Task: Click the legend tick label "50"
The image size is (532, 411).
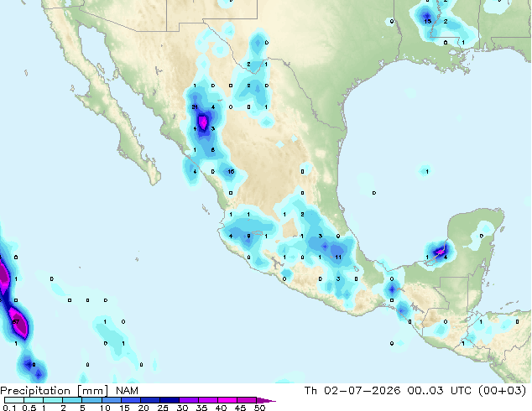Action: point(259,408)
